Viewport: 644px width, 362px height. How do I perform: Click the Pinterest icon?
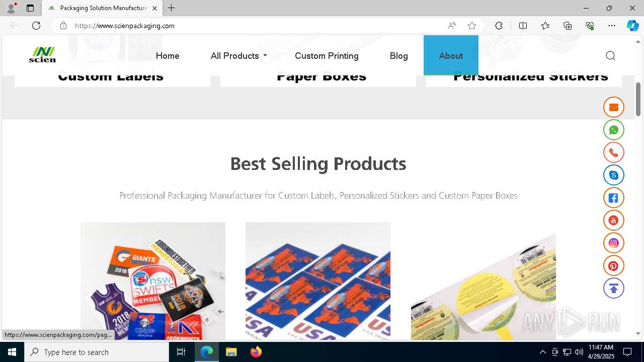coord(614,265)
